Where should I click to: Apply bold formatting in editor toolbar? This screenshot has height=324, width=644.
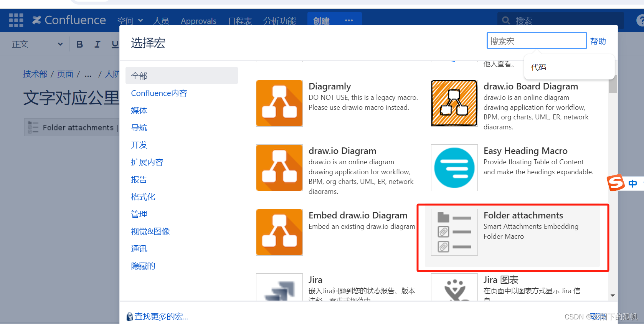pos(79,44)
